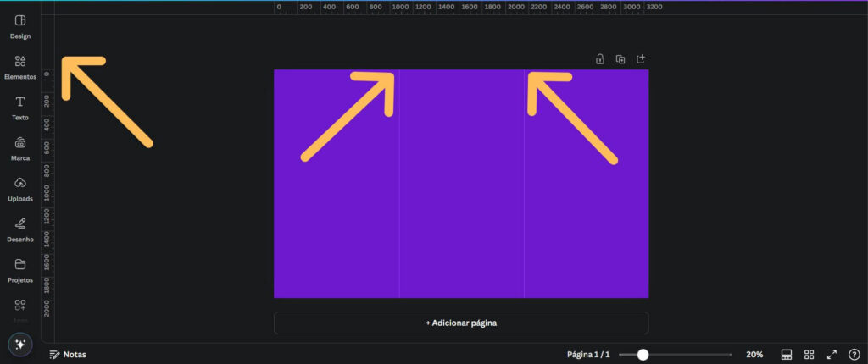Screen dimensions: 868x364
Task: Open the Notas panel
Action: tap(68, 355)
